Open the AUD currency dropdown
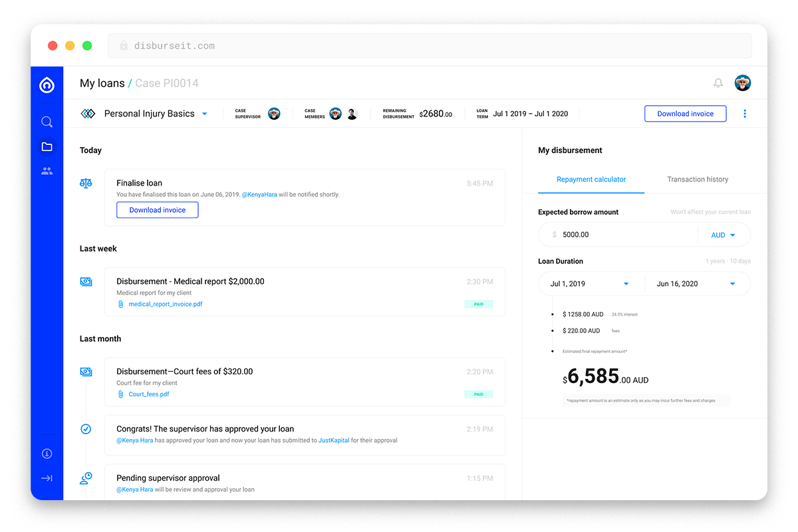This screenshot has height=532, width=798. point(723,235)
